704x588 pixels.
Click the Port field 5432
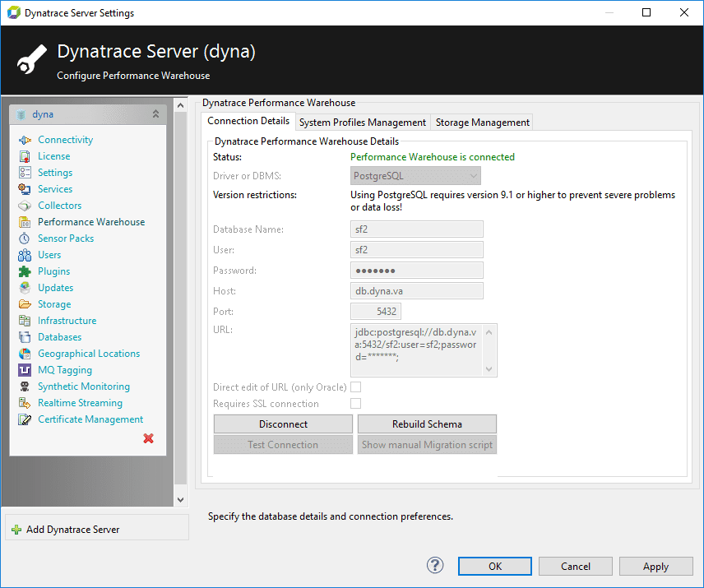(x=376, y=312)
